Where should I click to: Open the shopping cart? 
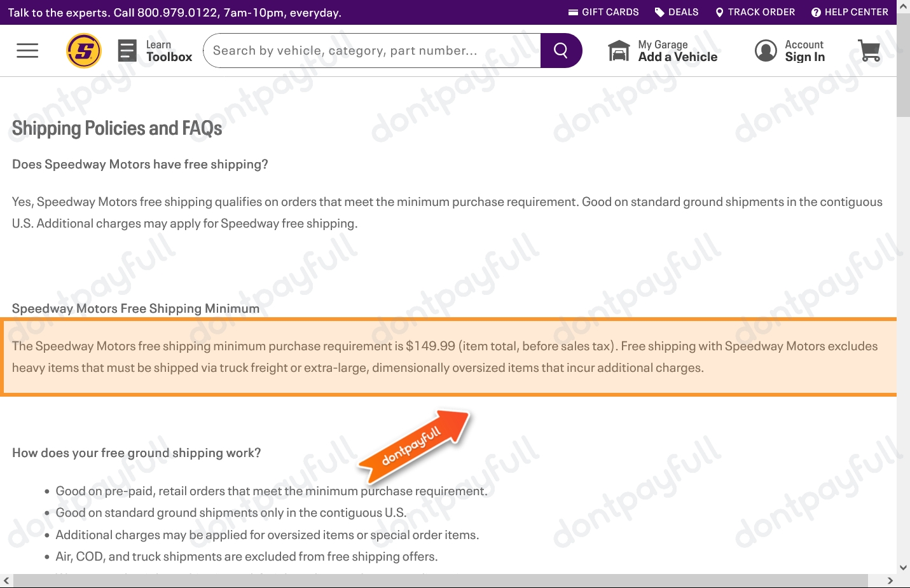coord(869,51)
